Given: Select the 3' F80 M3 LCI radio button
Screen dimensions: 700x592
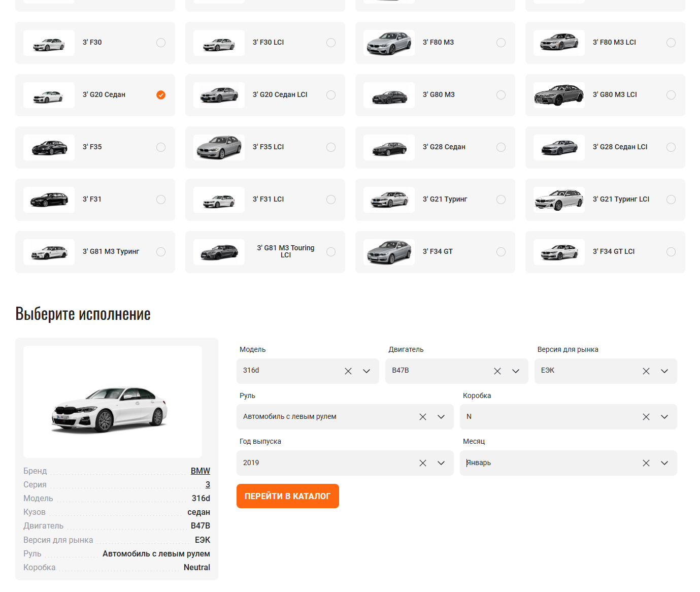Looking at the screenshot, I should click(x=671, y=43).
